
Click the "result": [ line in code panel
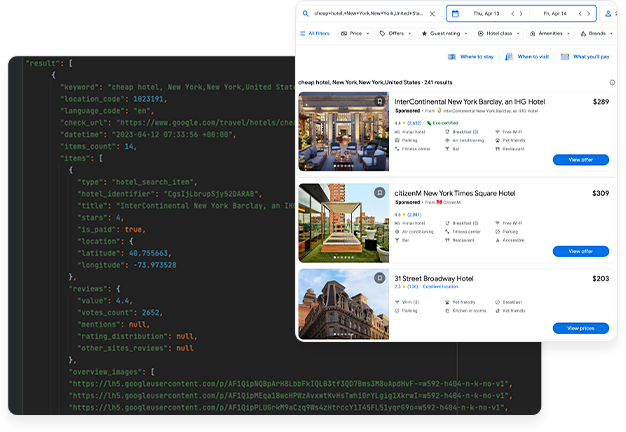[49, 63]
